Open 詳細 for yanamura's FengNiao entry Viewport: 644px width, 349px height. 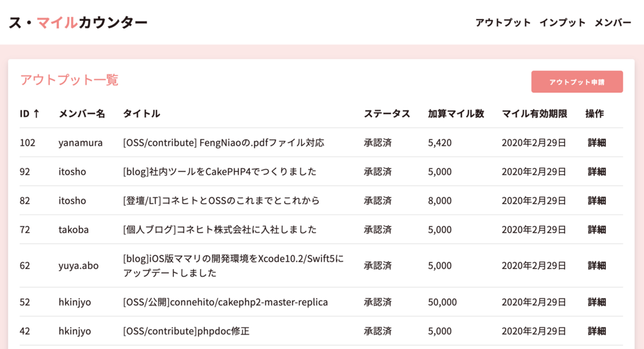pyautogui.click(x=597, y=143)
